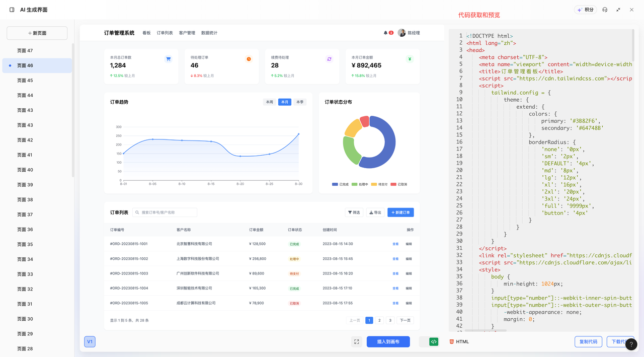Click the order search input field
Viewport: 644px width, 357px height.
point(165,212)
